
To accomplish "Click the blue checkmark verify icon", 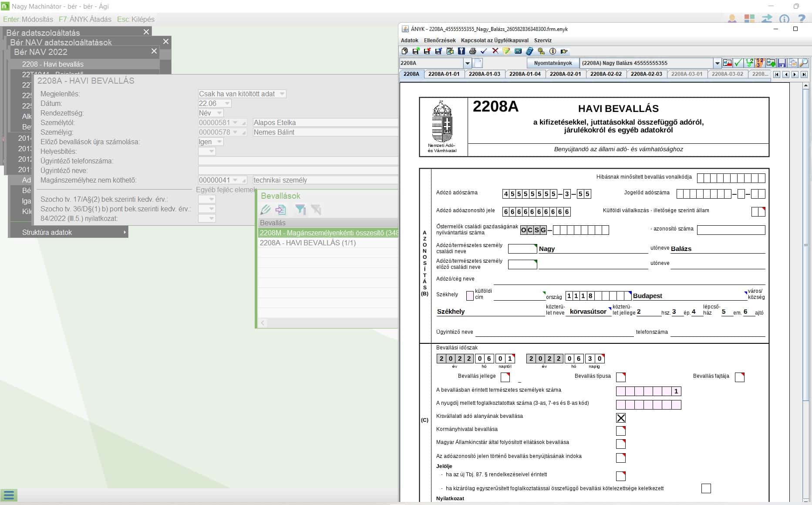I will point(484,51).
